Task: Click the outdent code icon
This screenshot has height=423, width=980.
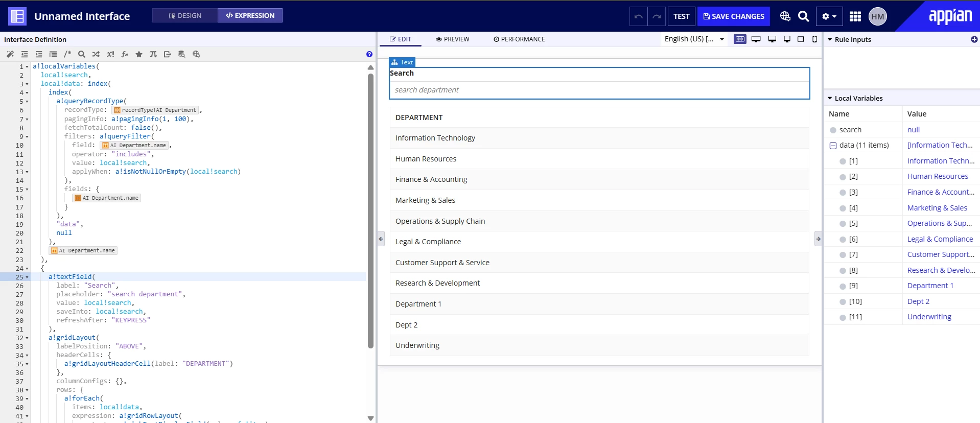Action: coord(25,54)
